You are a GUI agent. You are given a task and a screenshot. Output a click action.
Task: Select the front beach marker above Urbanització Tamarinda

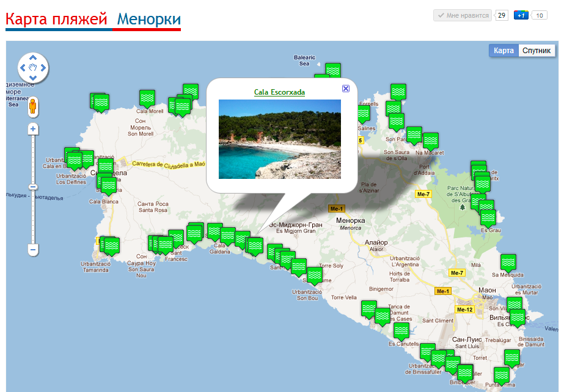[111, 246]
